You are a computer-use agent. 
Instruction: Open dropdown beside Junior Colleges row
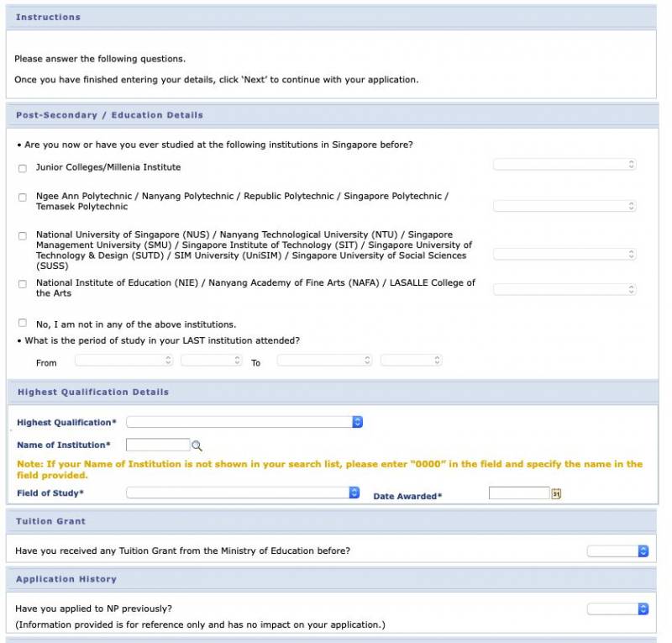[x=564, y=165]
